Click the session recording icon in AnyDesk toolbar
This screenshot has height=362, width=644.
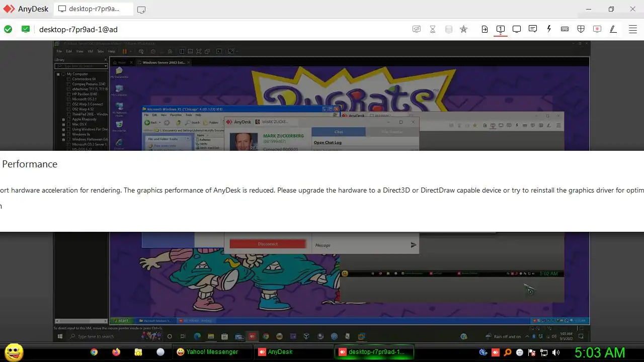[x=597, y=29]
